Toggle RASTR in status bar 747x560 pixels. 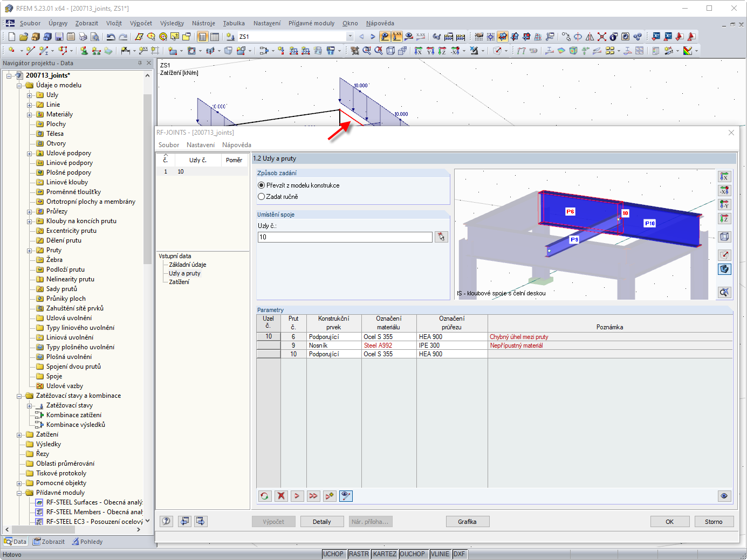(359, 554)
